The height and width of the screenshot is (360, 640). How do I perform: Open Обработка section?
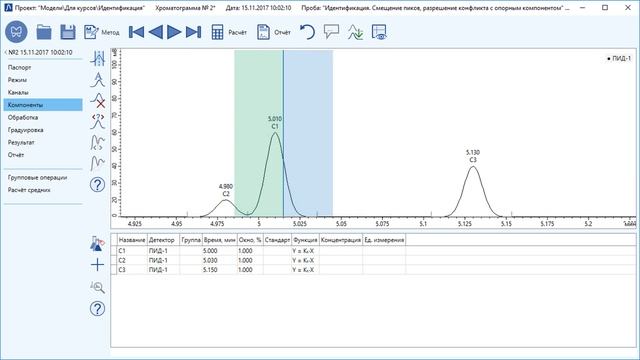click(23, 118)
